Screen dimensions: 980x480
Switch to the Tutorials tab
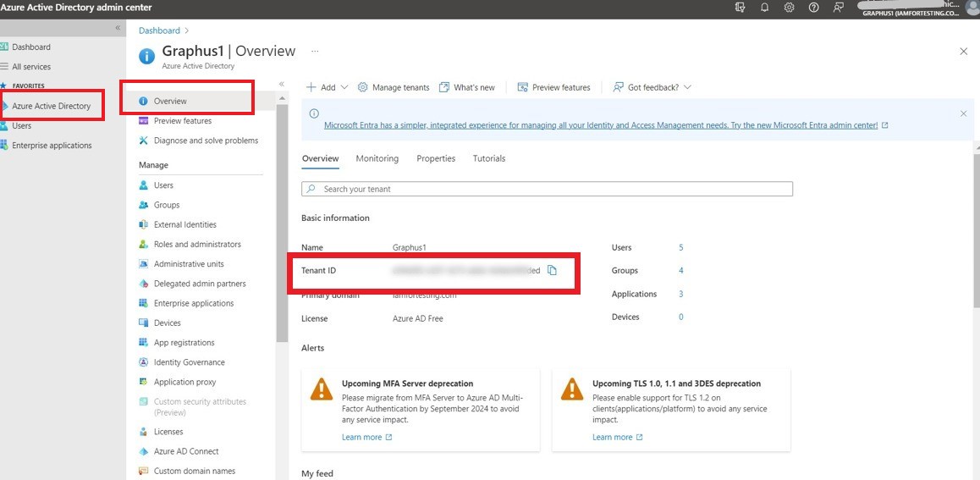click(x=489, y=159)
